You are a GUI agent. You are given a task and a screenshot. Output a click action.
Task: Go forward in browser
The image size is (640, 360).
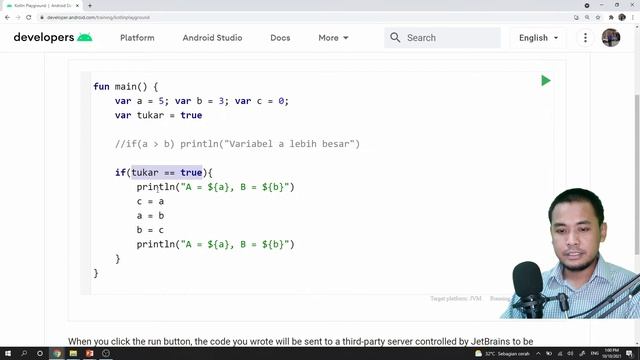[18, 18]
